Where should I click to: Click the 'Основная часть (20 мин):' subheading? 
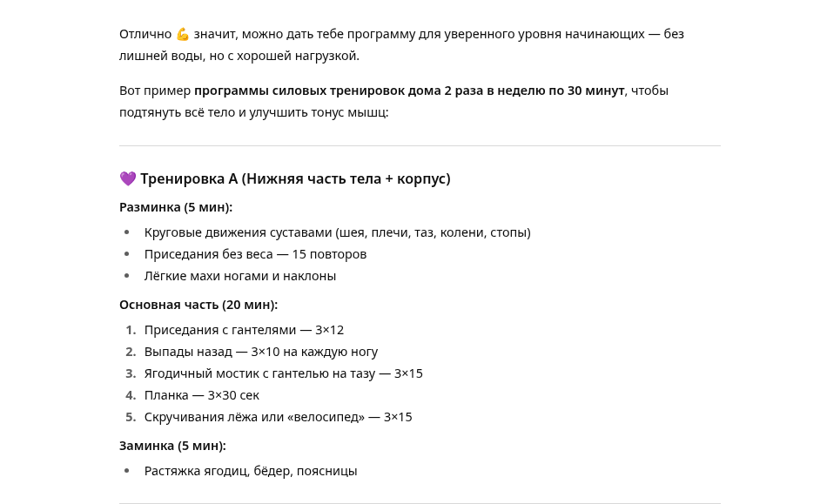pos(198,305)
